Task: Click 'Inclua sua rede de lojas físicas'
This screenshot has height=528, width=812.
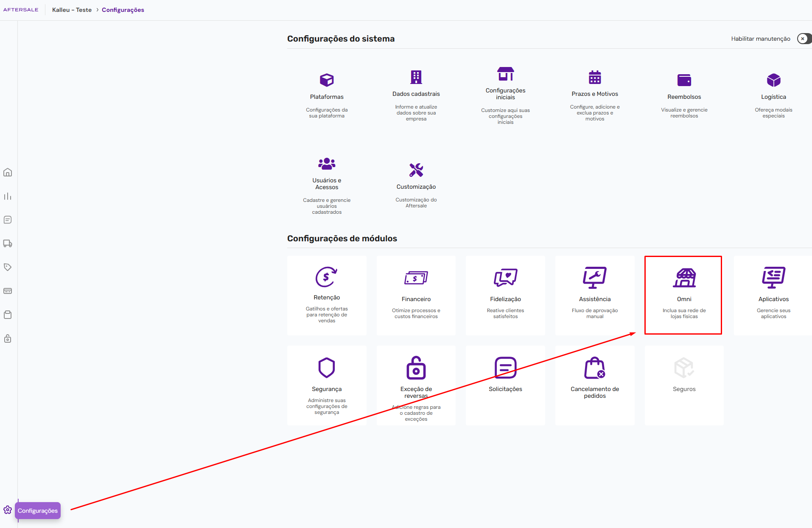Action: (684, 313)
